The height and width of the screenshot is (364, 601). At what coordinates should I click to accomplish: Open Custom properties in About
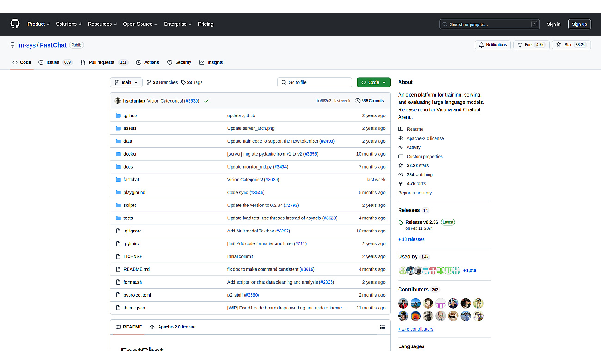point(424,157)
